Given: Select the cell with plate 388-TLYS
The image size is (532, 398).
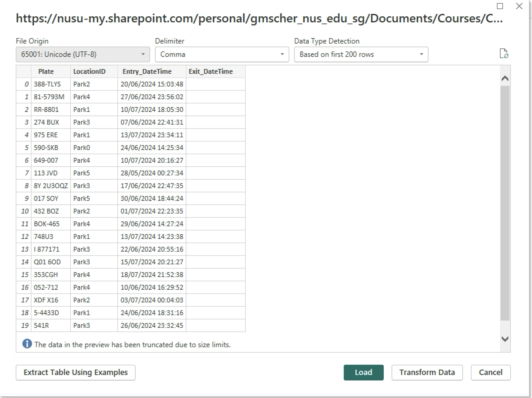Looking at the screenshot, I should pyautogui.click(x=47, y=84).
